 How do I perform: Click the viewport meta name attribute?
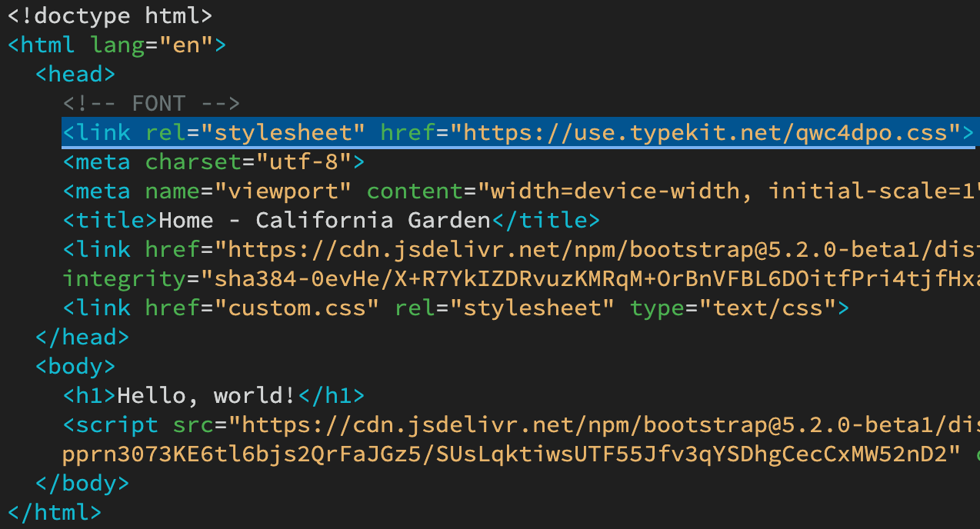tap(171, 190)
